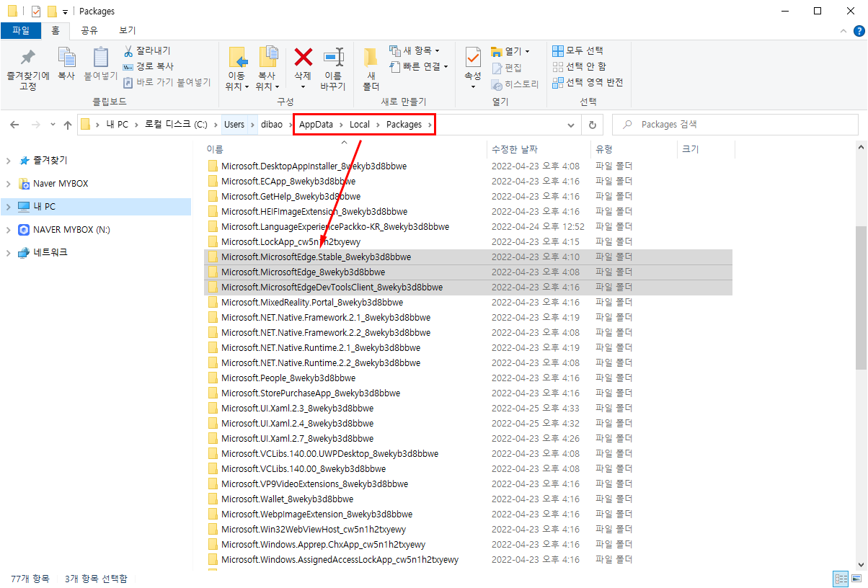Screen dimensions: 868x588
Task: Click Users in the breadcrumb path
Action: click(x=234, y=125)
